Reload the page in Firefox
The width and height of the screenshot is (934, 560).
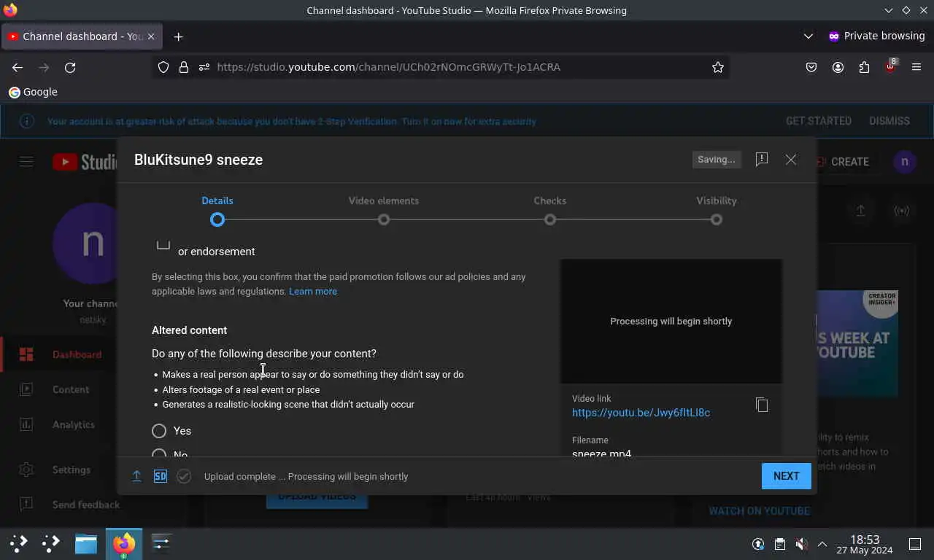pyautogui.click(x=70, y=67)
